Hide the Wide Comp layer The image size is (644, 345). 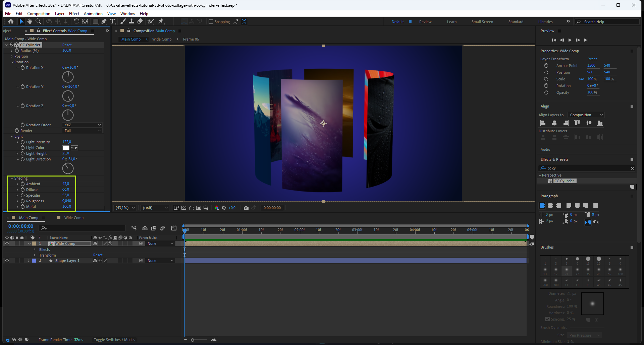[7, 244]
